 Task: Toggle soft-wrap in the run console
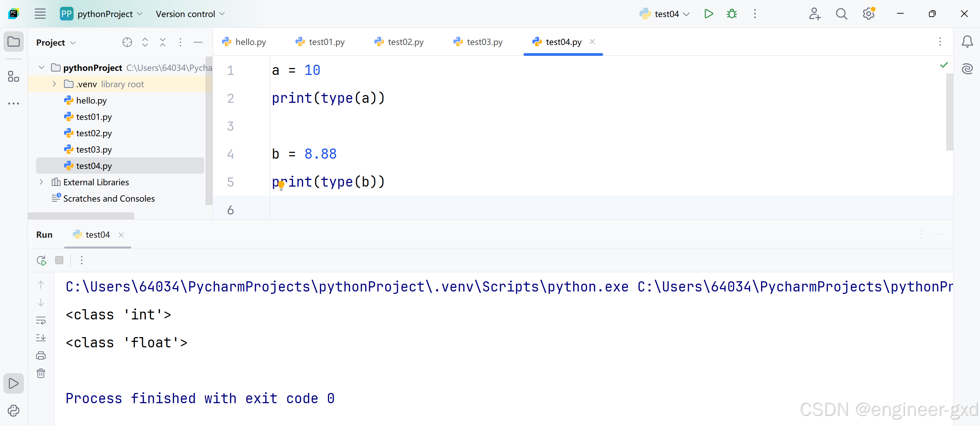click(41, 320)
